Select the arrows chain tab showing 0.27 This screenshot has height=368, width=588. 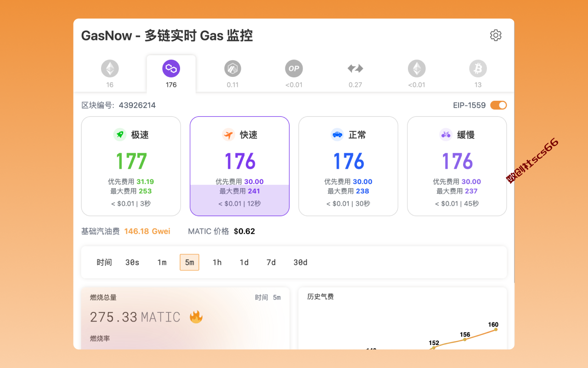355,74
